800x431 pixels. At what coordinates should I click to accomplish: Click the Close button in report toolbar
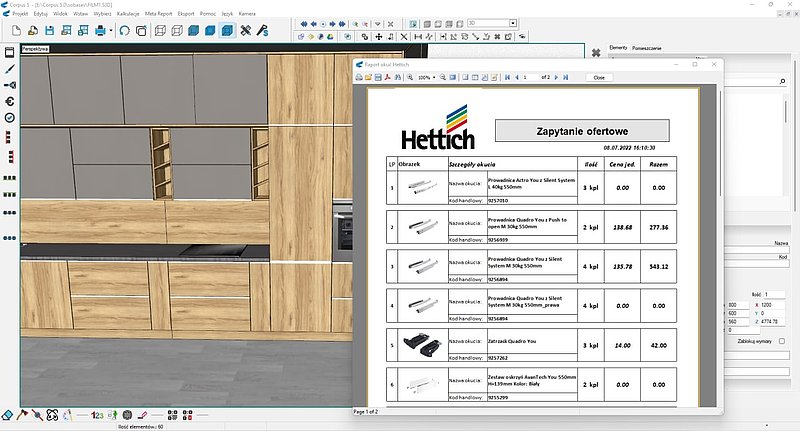pos(598,77)
